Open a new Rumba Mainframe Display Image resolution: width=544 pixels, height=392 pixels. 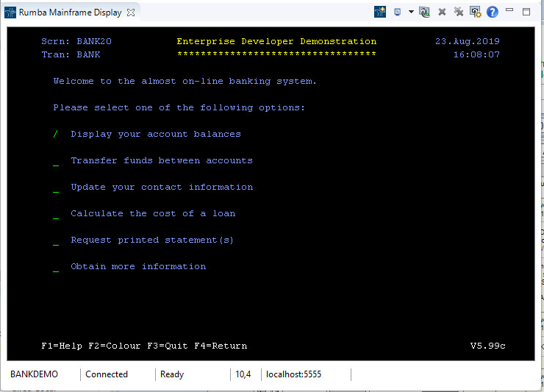point(380,13)
